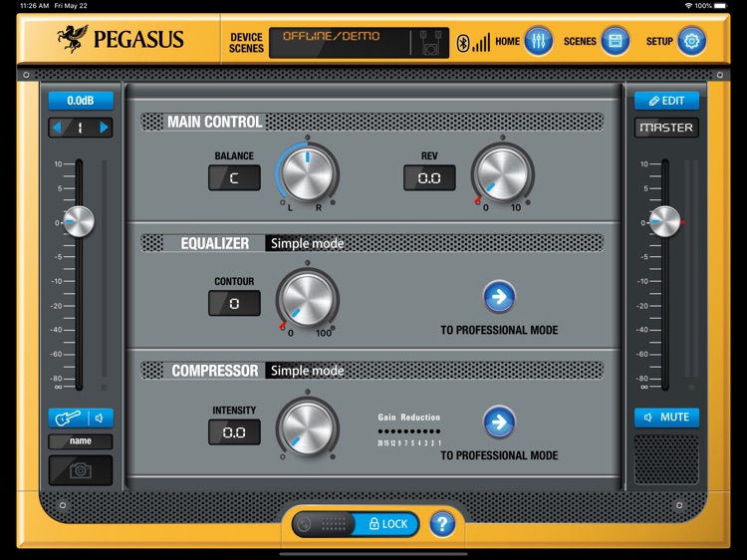Screen dimensions: 747x560
Task: Click the Intensity value display 0.0
Action: [234, 431]
